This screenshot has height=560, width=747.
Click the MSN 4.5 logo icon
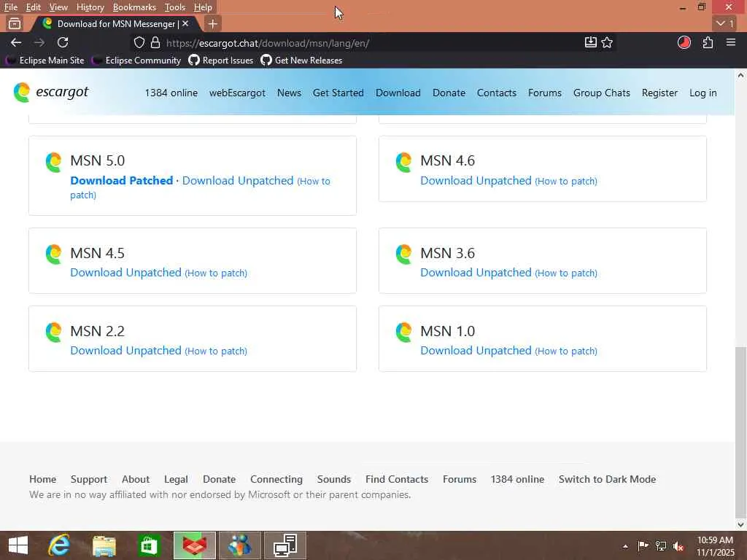click(53, 254)
